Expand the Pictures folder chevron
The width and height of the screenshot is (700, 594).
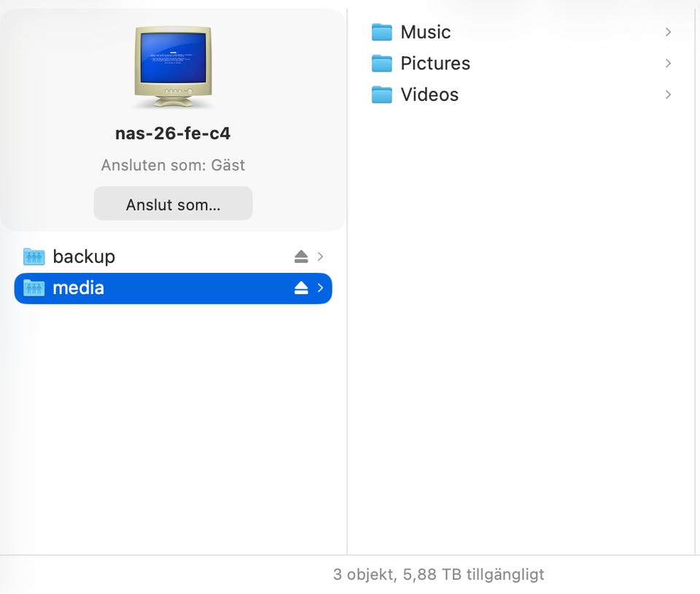point(668,63)
